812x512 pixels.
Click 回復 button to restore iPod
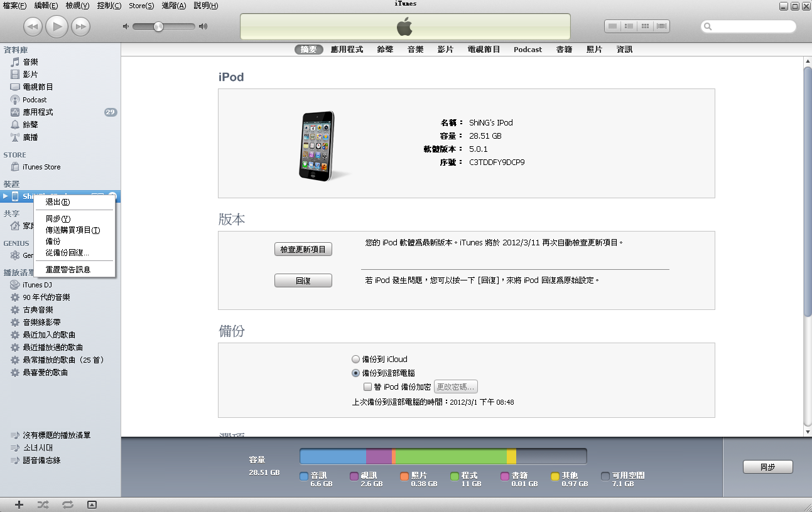(x=303, y=281)
